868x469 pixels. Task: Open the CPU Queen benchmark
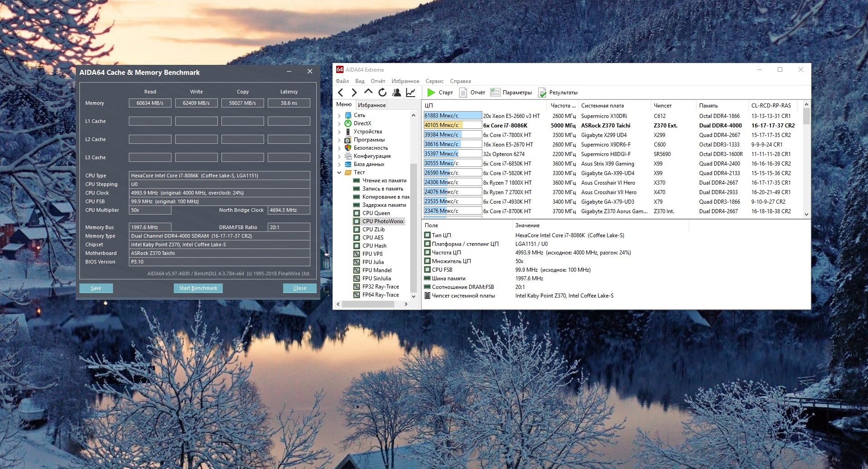[376, 213]
